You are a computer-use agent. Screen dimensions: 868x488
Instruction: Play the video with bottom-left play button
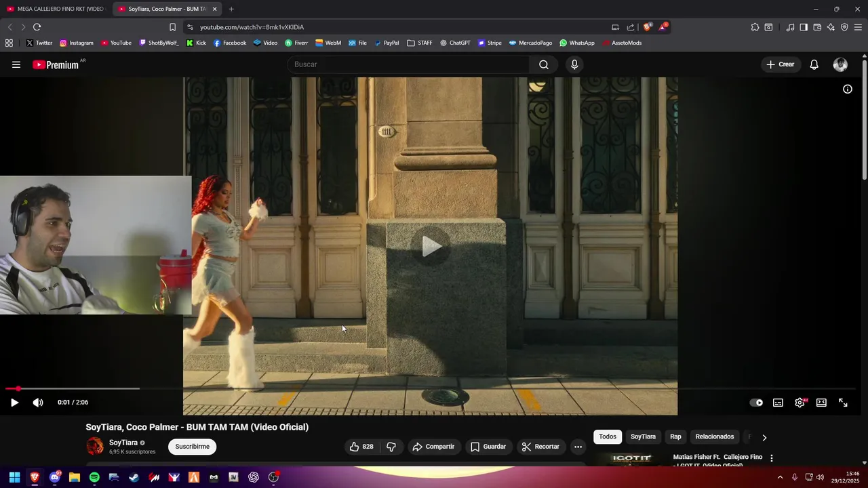click(14, 403)
